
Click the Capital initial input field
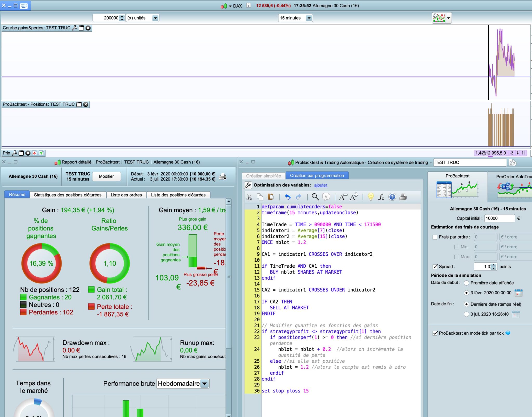click(499, 218)
